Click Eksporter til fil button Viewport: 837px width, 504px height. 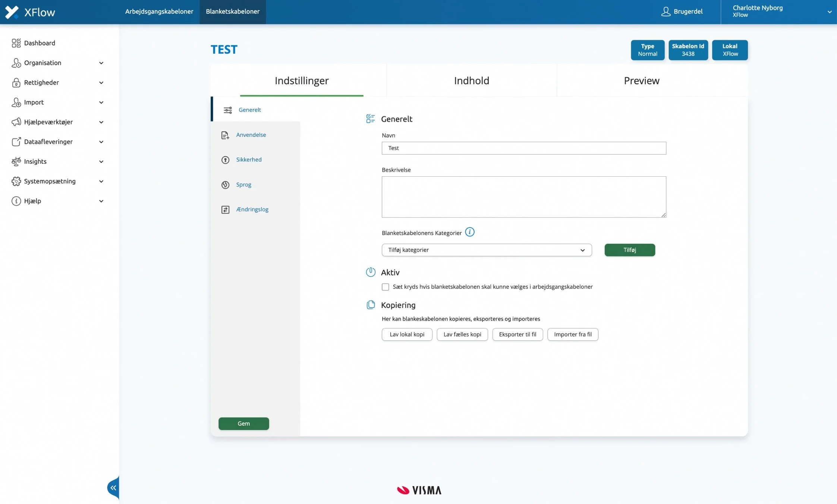point(517,334)
